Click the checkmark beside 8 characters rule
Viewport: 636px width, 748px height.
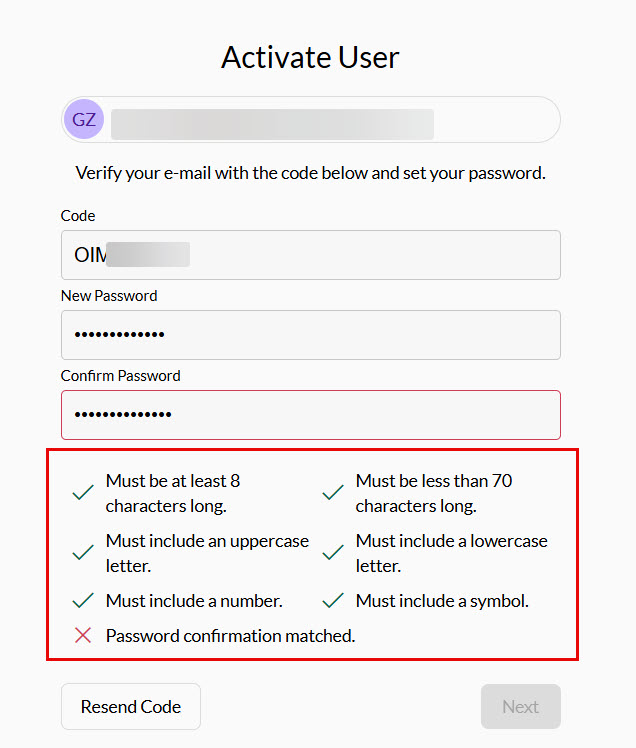(83, 493)
